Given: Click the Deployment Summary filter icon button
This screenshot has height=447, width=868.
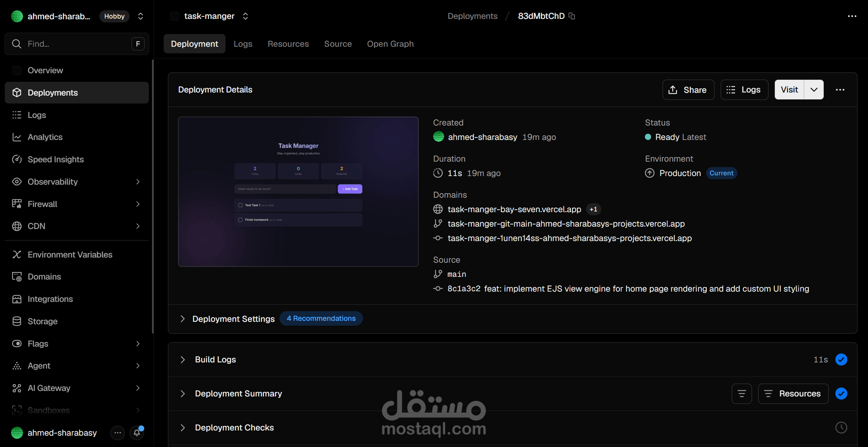Looking at the screenshot, I should click(741, 394).
